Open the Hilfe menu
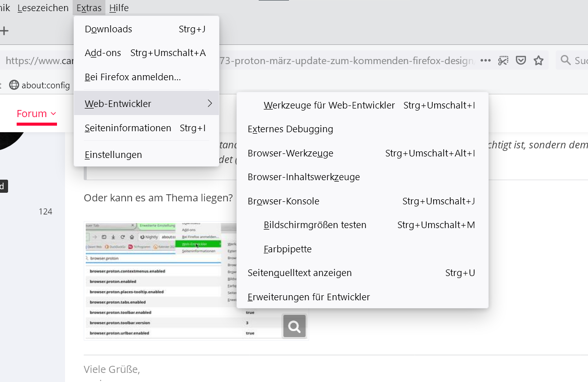 point(119,8)
